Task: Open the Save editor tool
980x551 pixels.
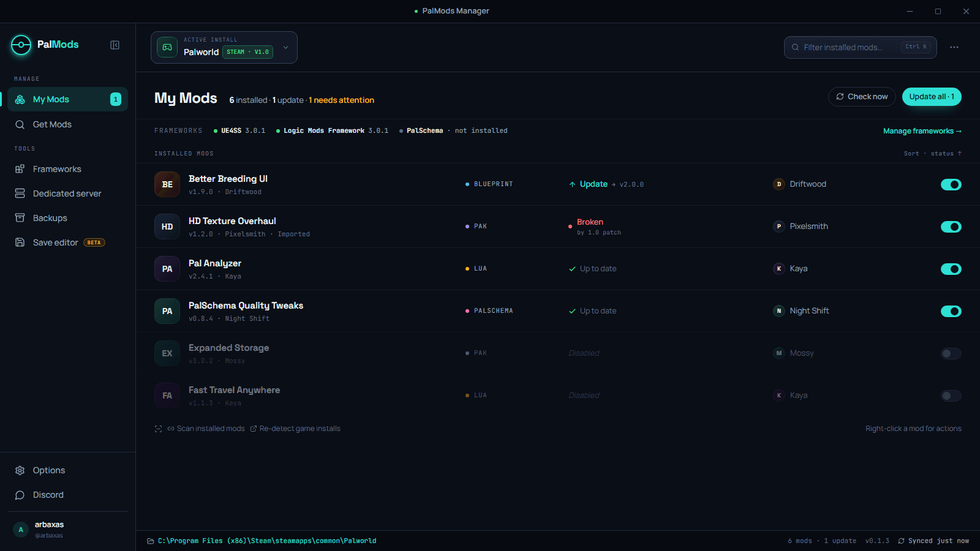Action: 67,242
